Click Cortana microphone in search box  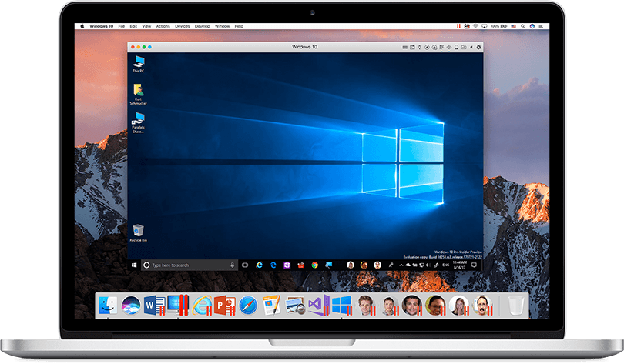(x=233, y=265)
